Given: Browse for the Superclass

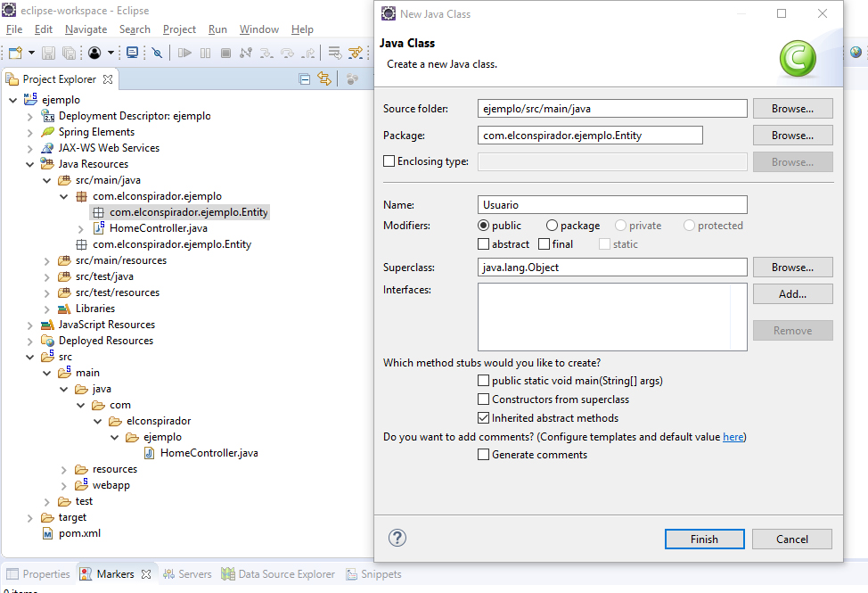Looking at the screenshot, I should click(x=793, y=267).
